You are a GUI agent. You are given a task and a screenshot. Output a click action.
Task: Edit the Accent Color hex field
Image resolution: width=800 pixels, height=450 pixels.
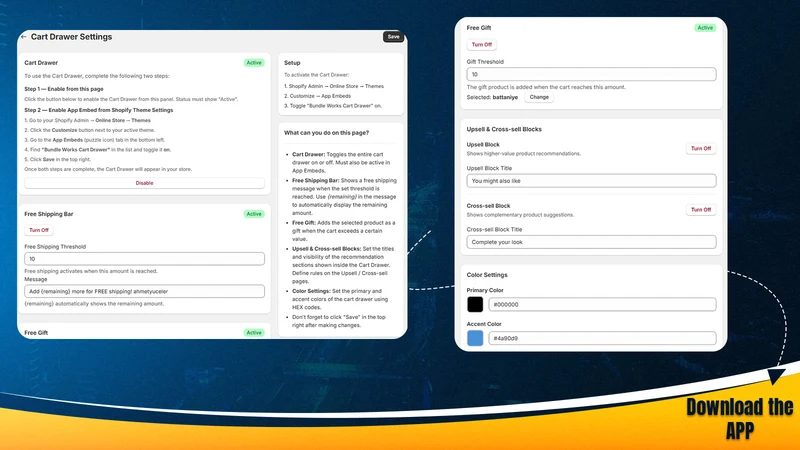(x=602, y=338)
